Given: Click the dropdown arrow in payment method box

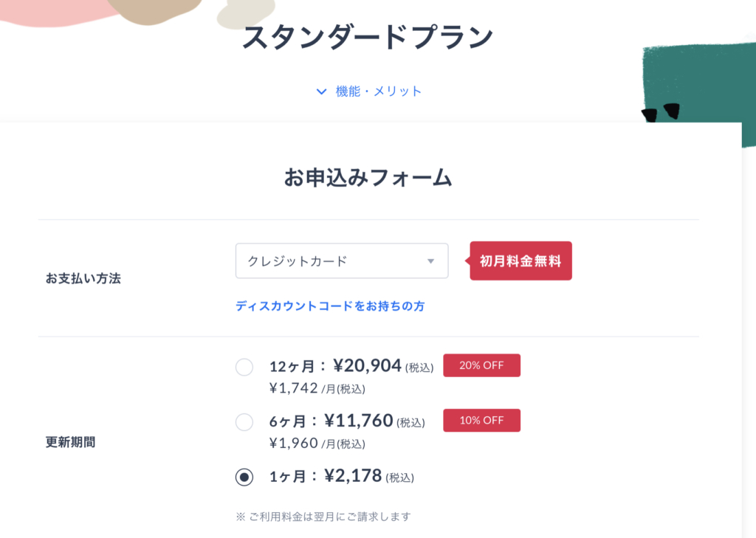Looking at the screenshot, I should (430, 261).
